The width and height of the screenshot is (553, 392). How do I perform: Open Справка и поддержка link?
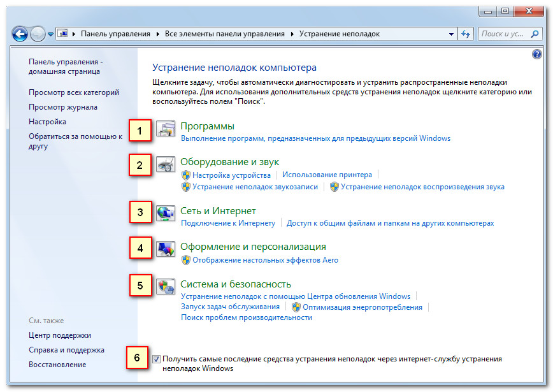[66, 350]
